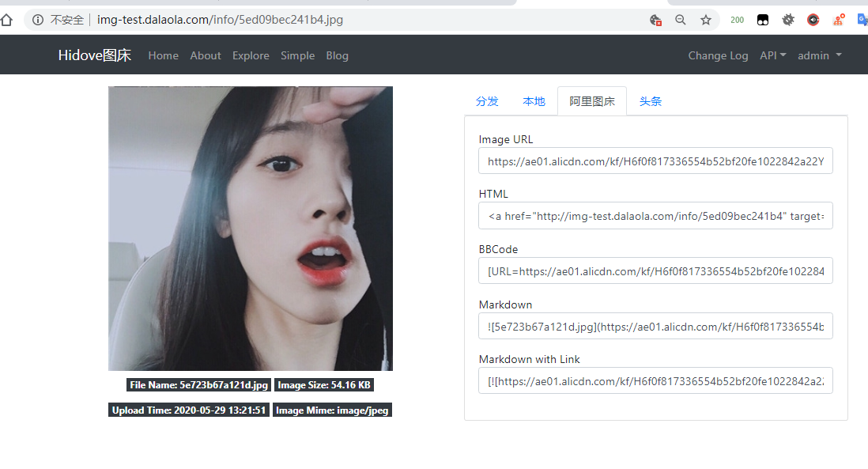Click the orange figure extension icon
The height and width of the screenshot is (469, 868).
839,20
